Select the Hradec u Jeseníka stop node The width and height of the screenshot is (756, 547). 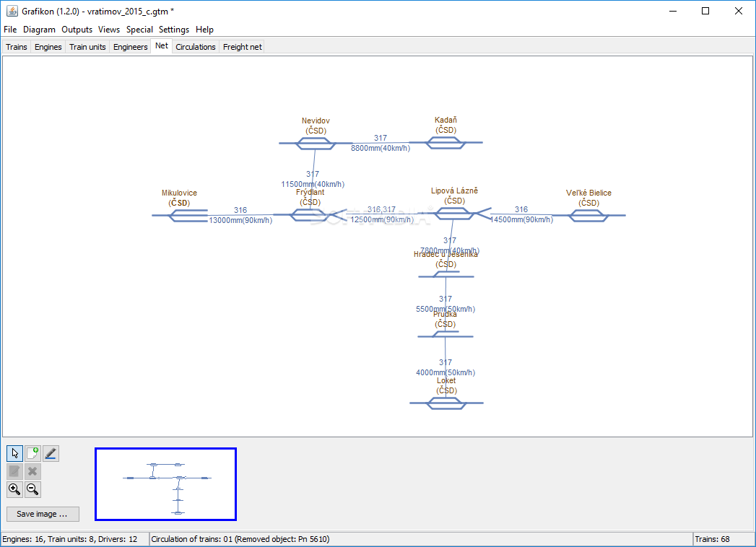446,275
